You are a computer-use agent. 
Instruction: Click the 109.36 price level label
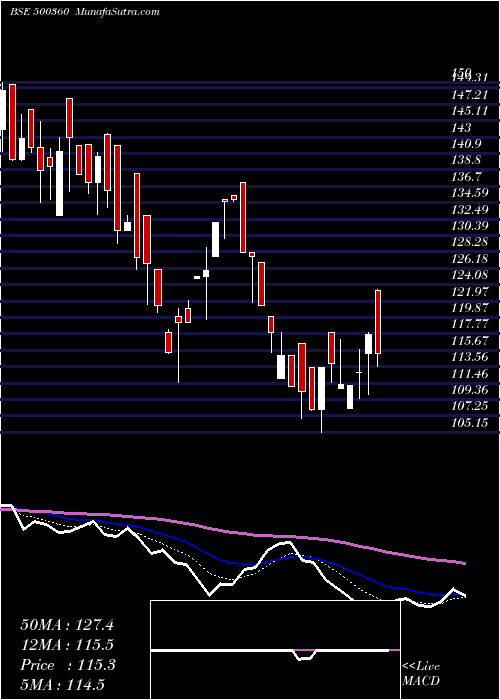[x=469, y=390]
